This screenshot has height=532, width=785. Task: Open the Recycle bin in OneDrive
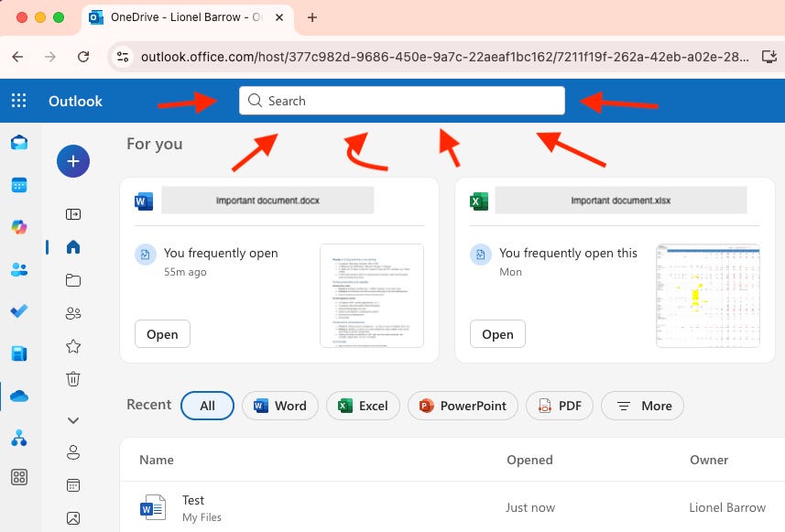[x=73, y=378]
